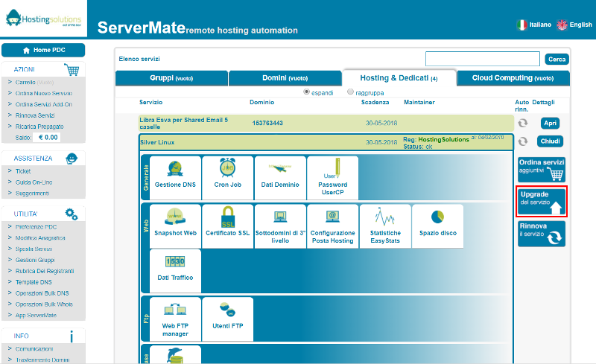596x364 pixels.
Task: Click domain number 153763443
Action: 267,123
